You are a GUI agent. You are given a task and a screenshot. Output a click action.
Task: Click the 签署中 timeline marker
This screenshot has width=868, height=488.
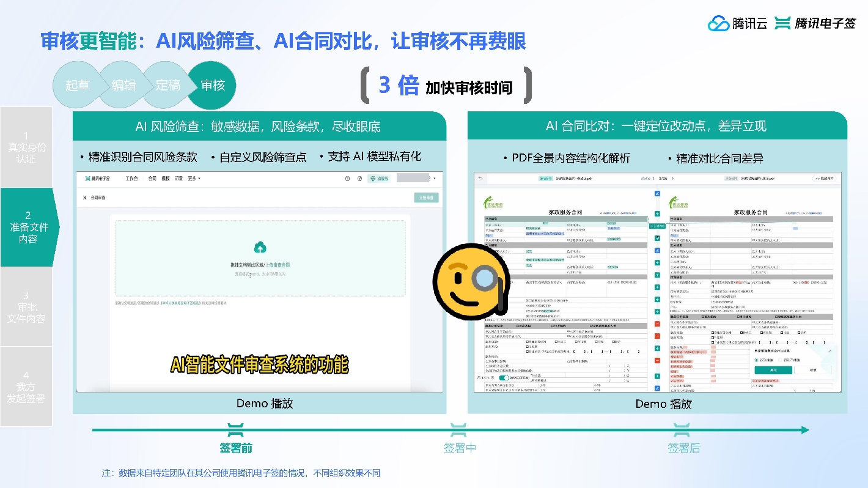tap(460, 439)
